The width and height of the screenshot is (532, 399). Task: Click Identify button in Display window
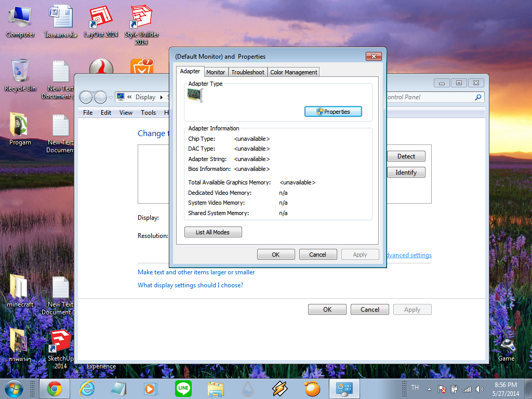(x=406, y=172)
